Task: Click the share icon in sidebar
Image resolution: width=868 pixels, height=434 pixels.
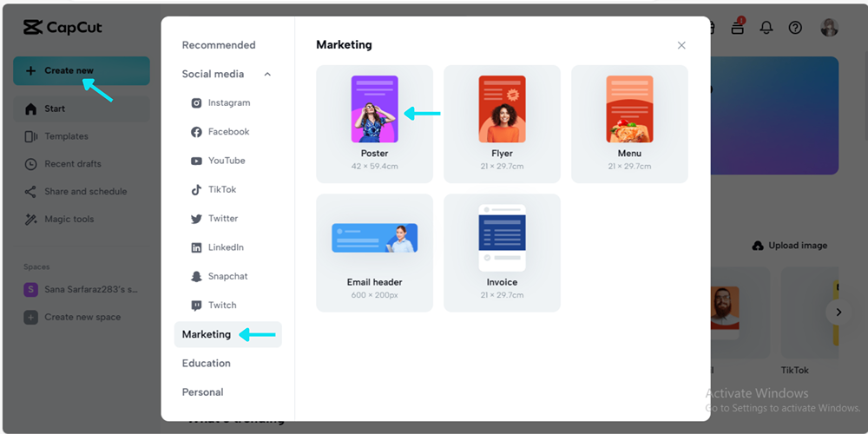Action: [31, 192]
